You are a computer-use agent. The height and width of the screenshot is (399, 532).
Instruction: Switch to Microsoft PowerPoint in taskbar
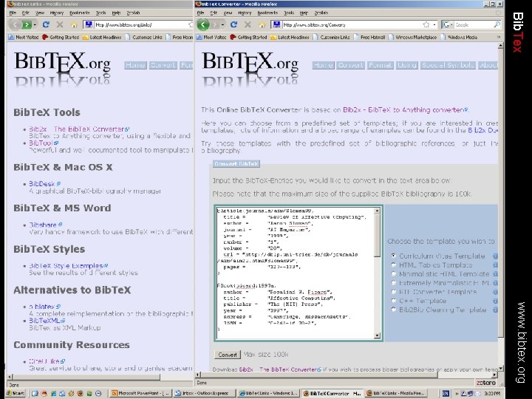click(x=141, y=393)
